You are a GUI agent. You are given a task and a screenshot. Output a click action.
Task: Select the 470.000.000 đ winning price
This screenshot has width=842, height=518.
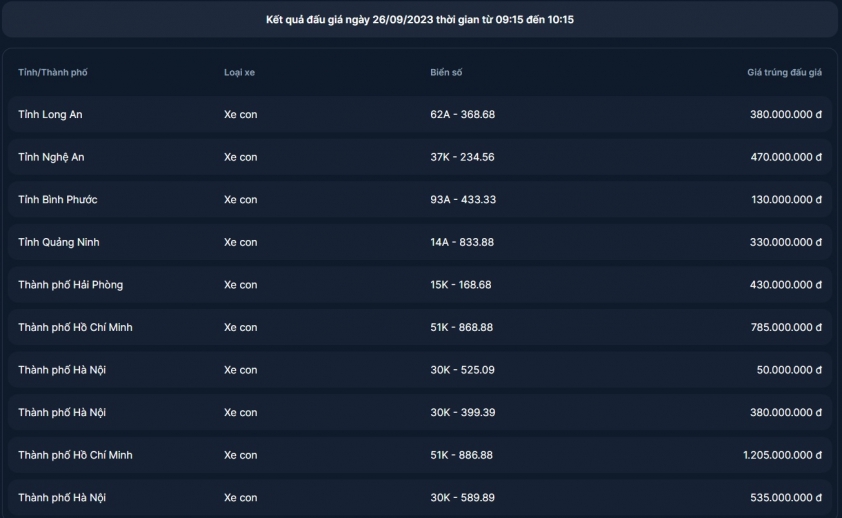point(785,157)
